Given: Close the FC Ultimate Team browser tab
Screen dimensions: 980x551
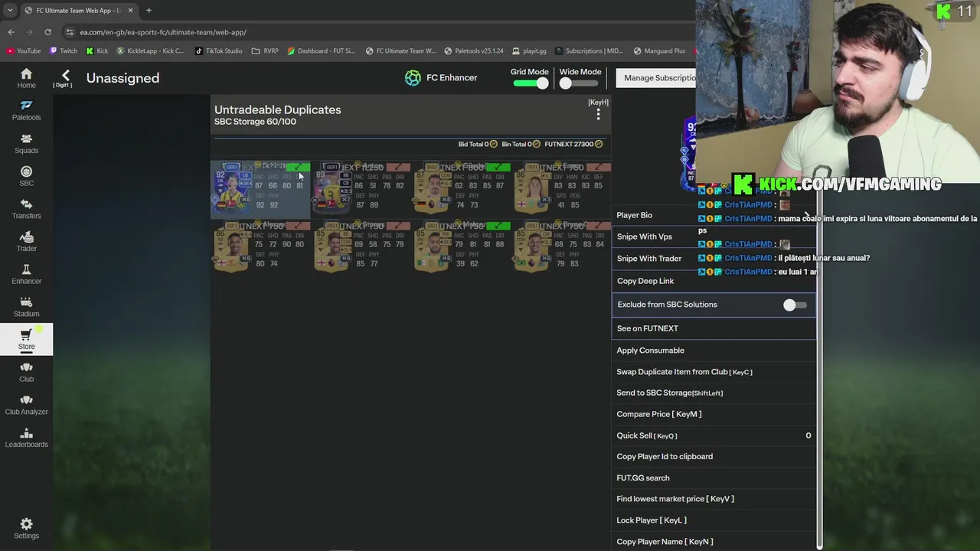Looking at the screenshot, I should coord(130,11).
